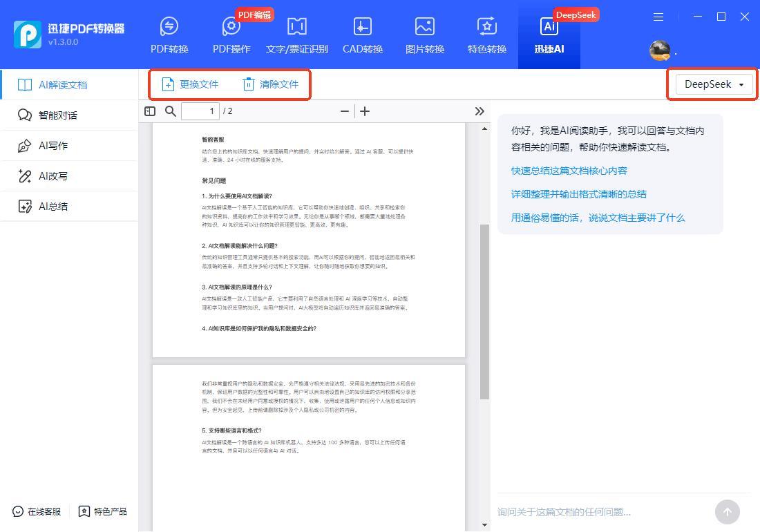Click the search magnifier in PDF toolbar

click(x=170, y=111)
